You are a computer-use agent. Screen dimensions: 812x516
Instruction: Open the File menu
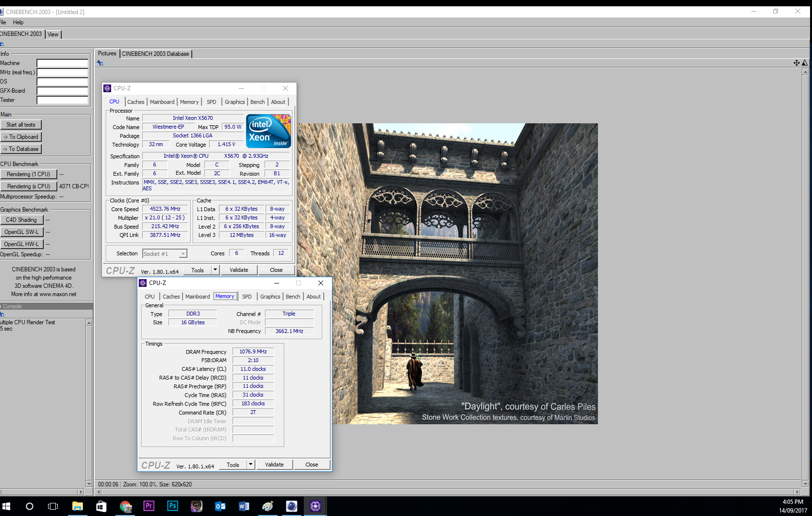3,22
